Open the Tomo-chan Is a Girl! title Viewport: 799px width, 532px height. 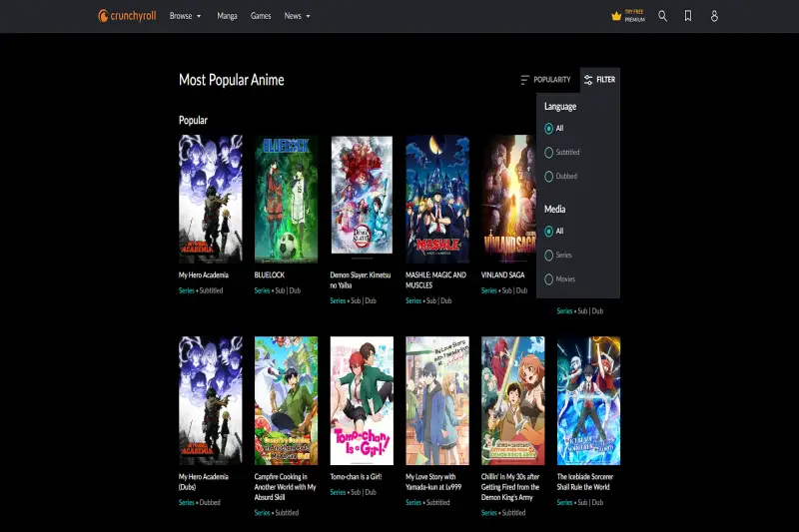pos(356,476)
